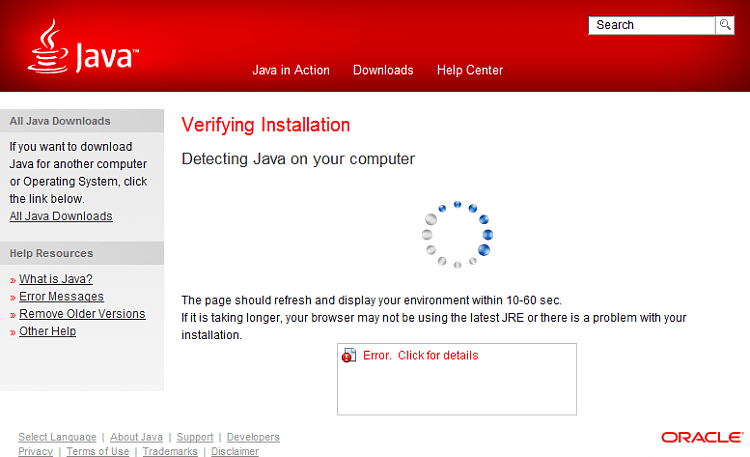Click the Help Resources sidebar header

point(82,253)
